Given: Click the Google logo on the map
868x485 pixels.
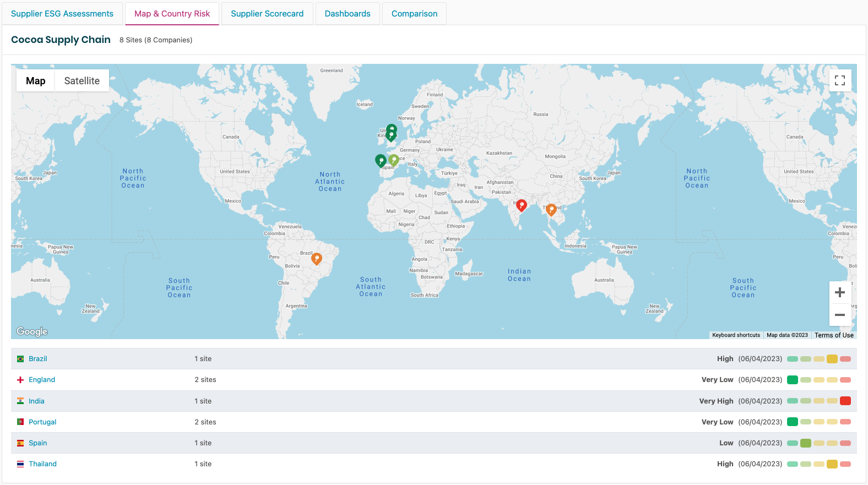Looking at the screenshot, I should point(32,331).
